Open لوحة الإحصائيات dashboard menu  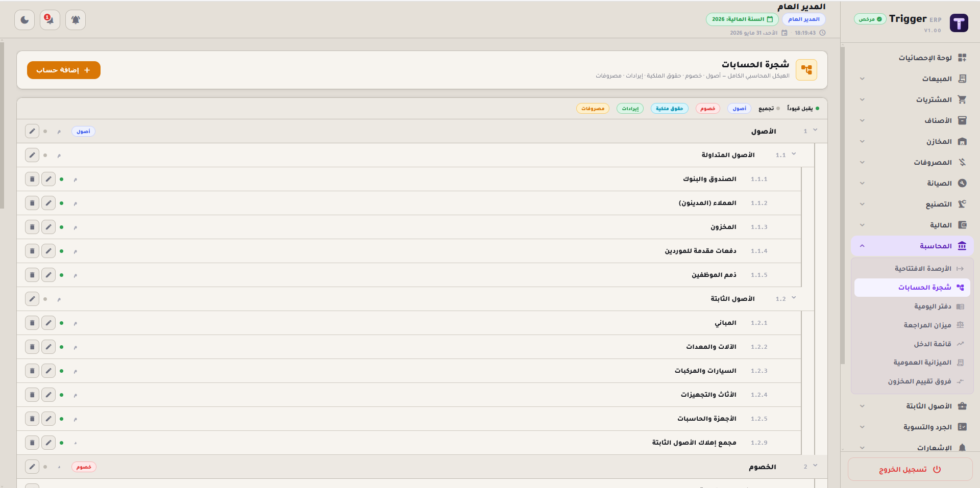(912, 58)
